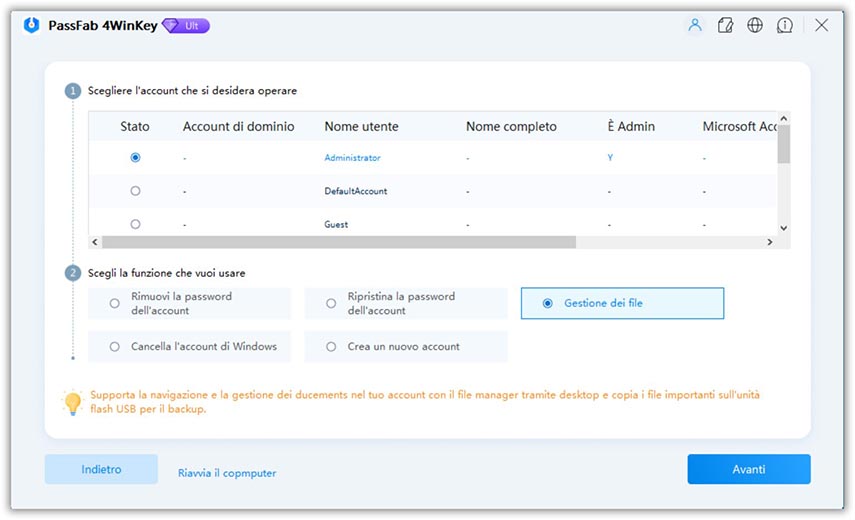The height and width of the screenshot is (520, 855).
Task: Click the 'Nome utente' column header
Action: 361,127
